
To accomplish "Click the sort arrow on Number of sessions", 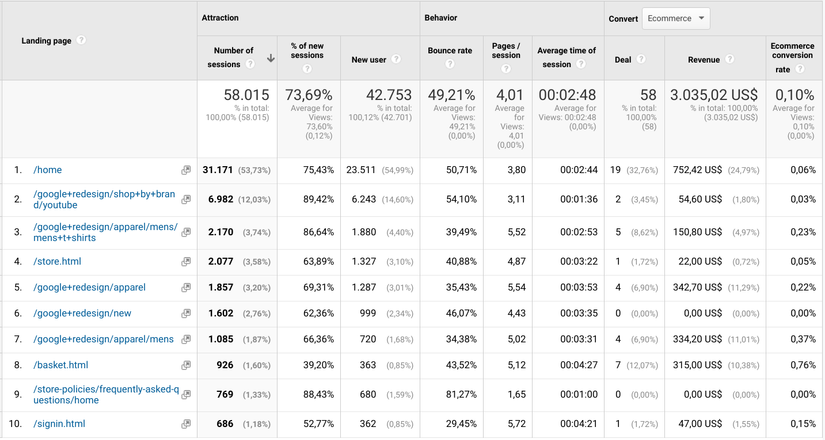I will tap(270, 58).
